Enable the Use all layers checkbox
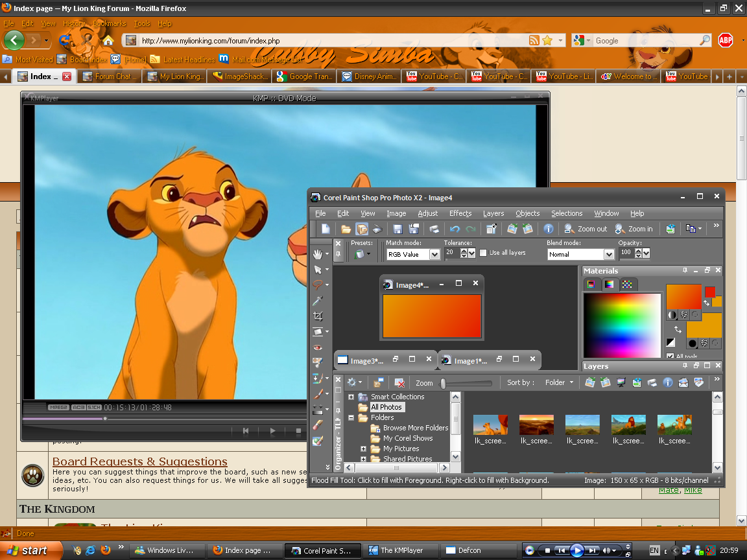This screenshot has width=747, height=560. tap(483, 253)
